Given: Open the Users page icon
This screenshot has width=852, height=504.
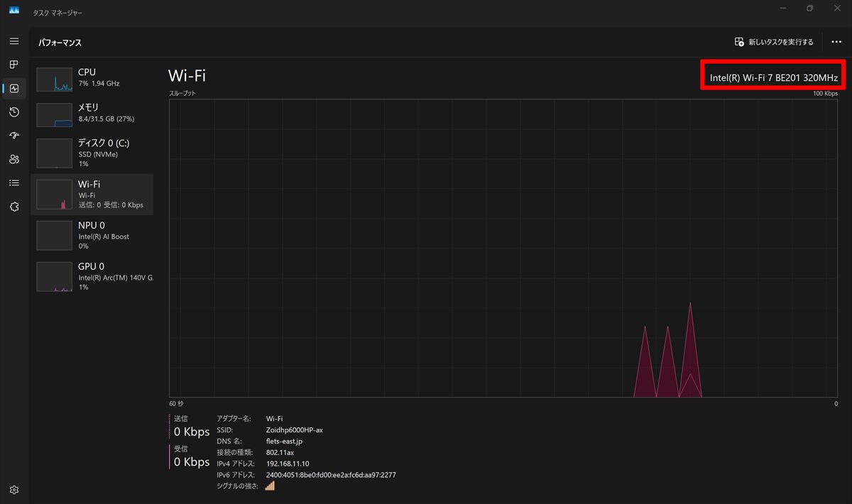Looking at the screenshot, I should [x=14, y=159].
